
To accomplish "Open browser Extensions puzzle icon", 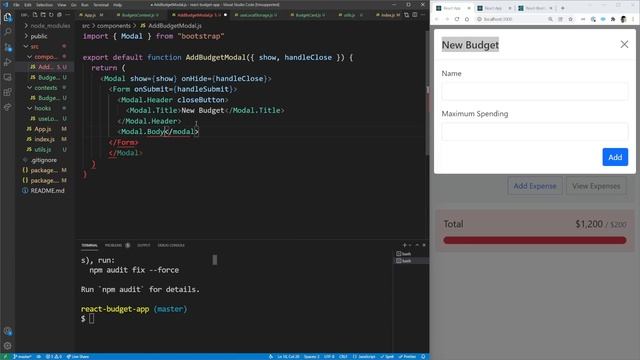I will tap(613, 19).
